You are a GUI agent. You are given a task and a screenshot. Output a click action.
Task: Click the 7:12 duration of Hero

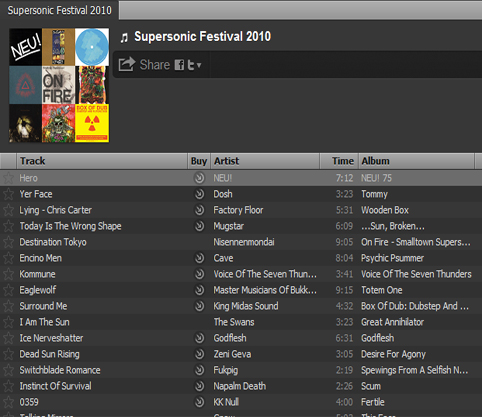pos(344,178)
